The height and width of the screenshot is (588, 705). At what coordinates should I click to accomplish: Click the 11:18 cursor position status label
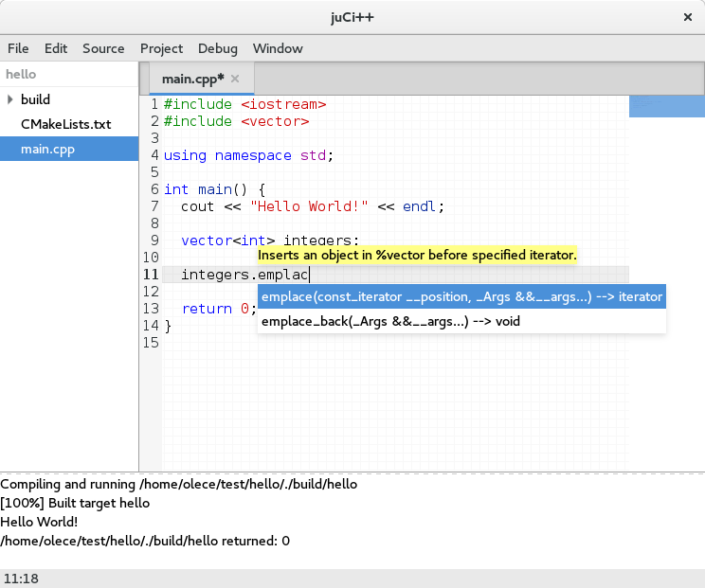point(21,578)
